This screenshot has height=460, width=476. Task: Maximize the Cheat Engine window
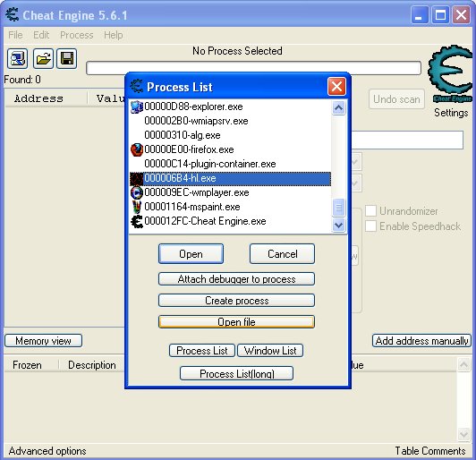pos(440,14)
